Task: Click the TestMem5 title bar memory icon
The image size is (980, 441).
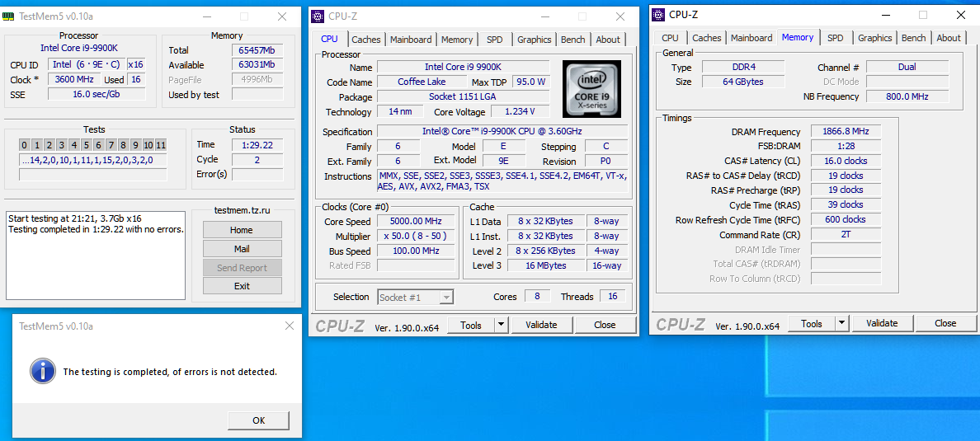Action: click(9, 16)
